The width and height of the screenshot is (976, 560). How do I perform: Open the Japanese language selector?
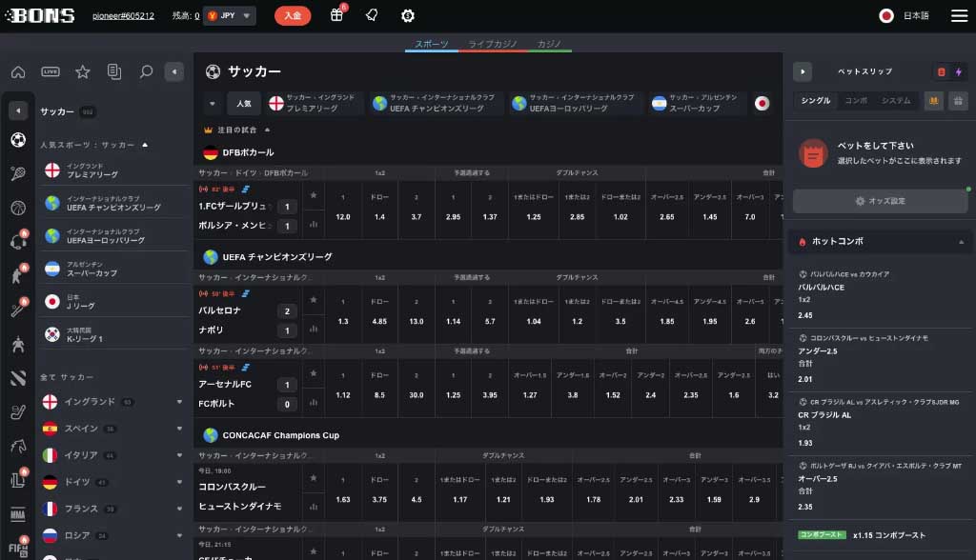tap(905, 15)
